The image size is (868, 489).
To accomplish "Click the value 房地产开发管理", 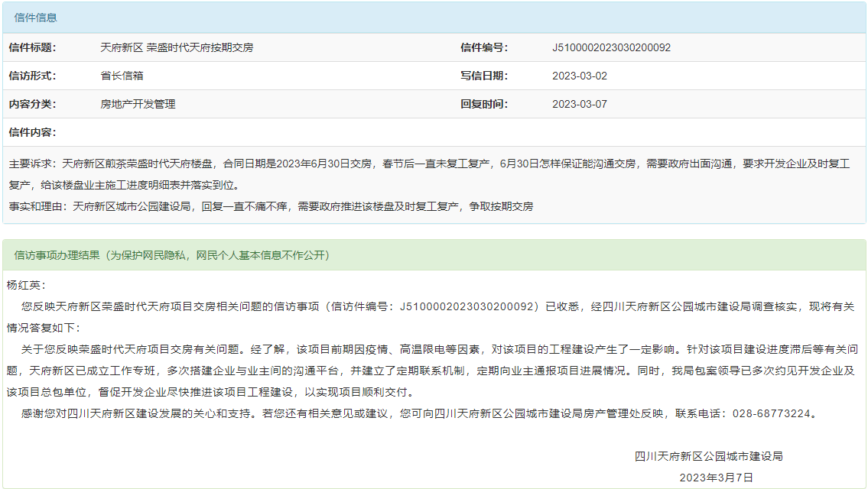I will (138, 104).
